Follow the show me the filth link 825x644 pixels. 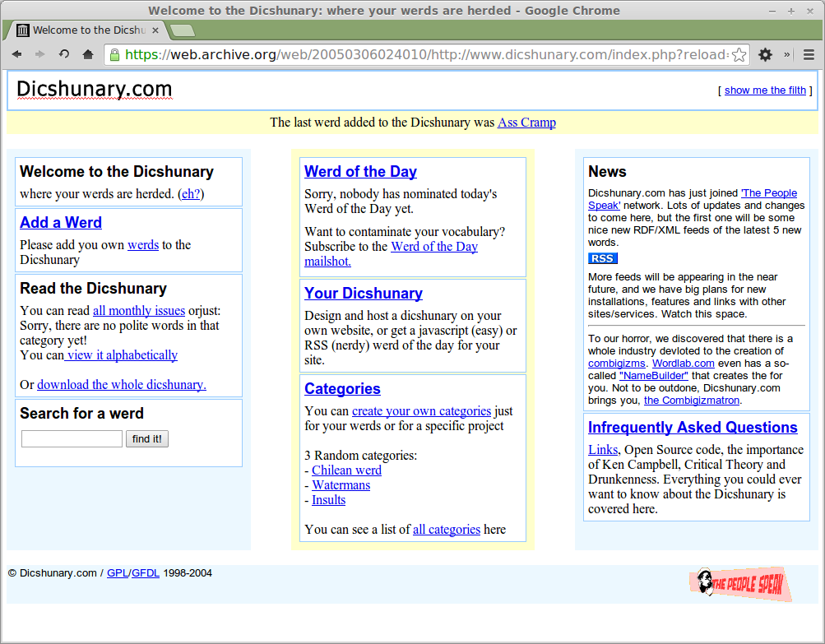tap(765, 90)
